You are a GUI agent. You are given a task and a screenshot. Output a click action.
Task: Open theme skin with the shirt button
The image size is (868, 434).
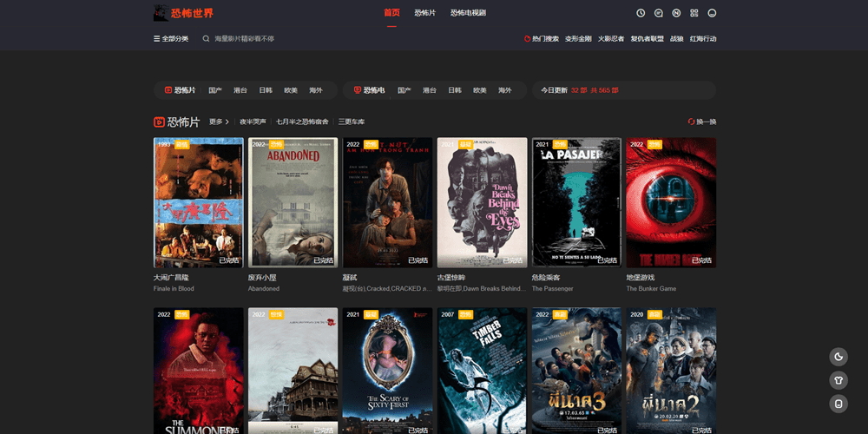click(x=838, y=380)
